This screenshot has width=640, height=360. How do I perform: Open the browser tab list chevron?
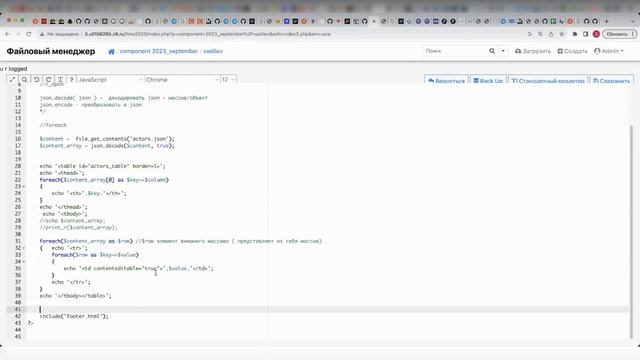pos(633,21)
